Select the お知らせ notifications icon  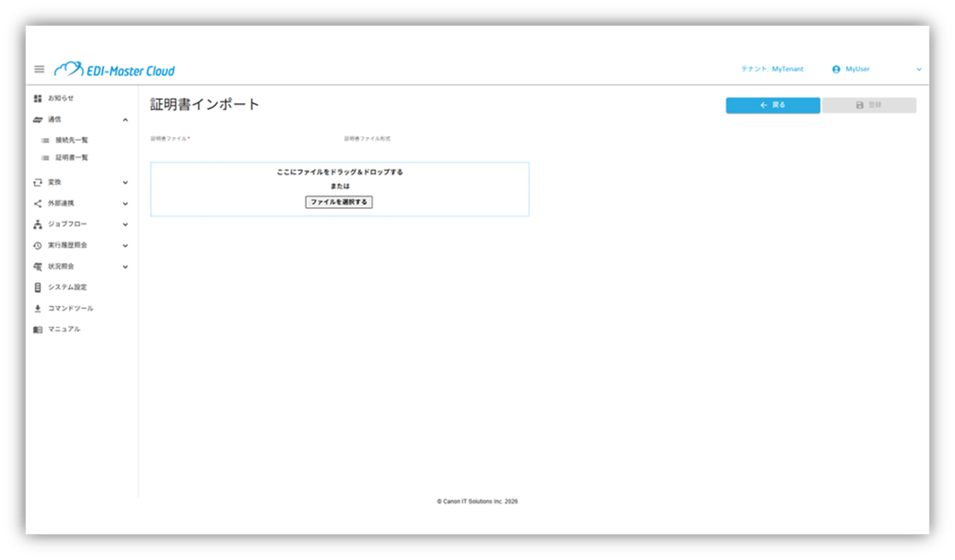(x=37, y=98)
